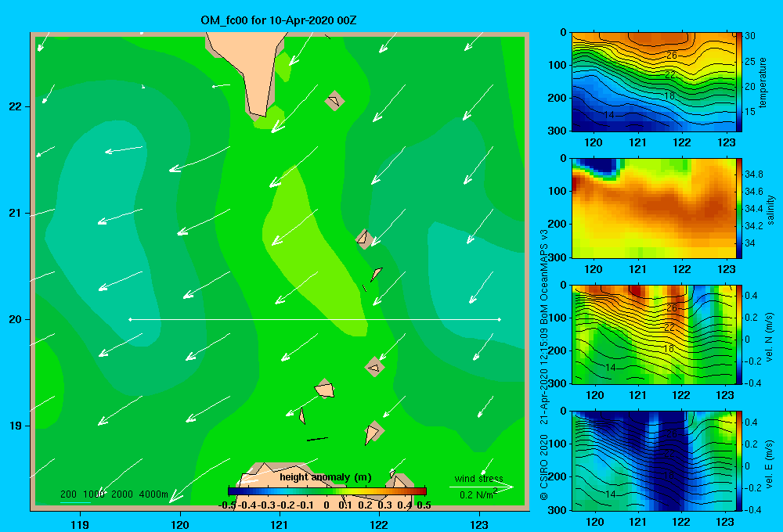
Task: Open the salinity cross-section panel
Action: [653, 208]
